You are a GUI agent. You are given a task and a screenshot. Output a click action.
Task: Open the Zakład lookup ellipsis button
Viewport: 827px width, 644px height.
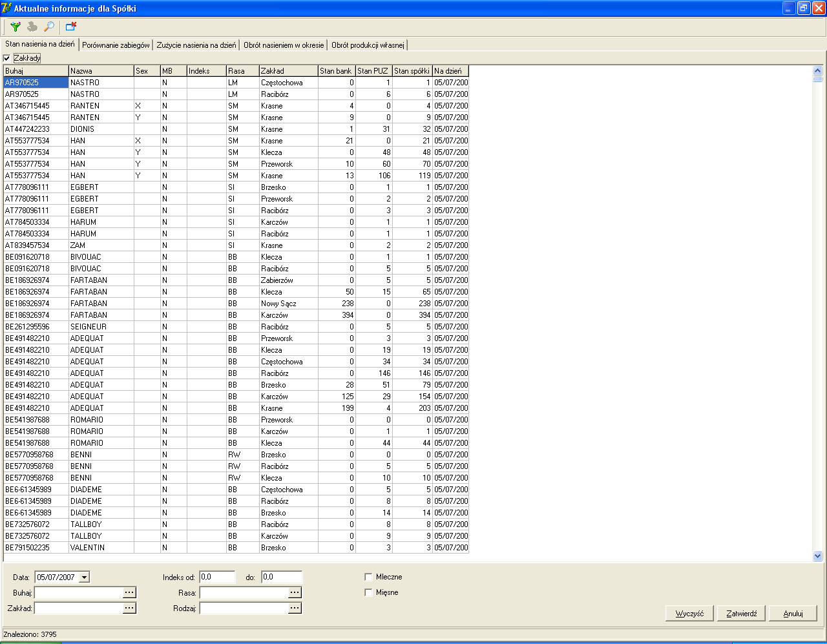pyautogui.click(x=129, y=608)
